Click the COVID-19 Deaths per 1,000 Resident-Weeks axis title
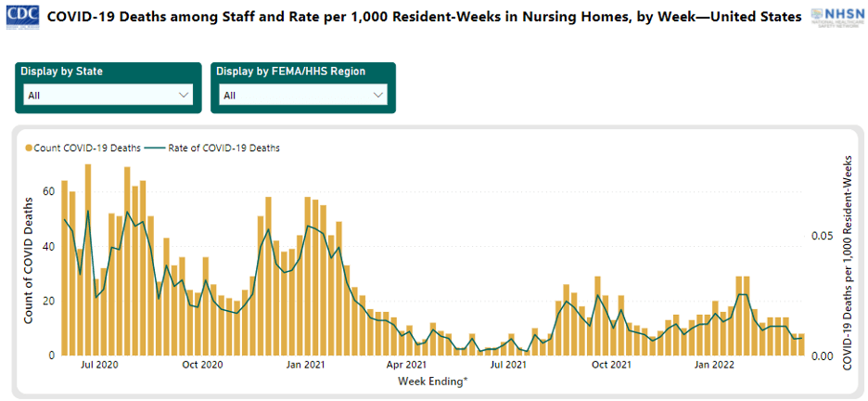The width and height of the screenshot is (868, 401). [847, 263]
